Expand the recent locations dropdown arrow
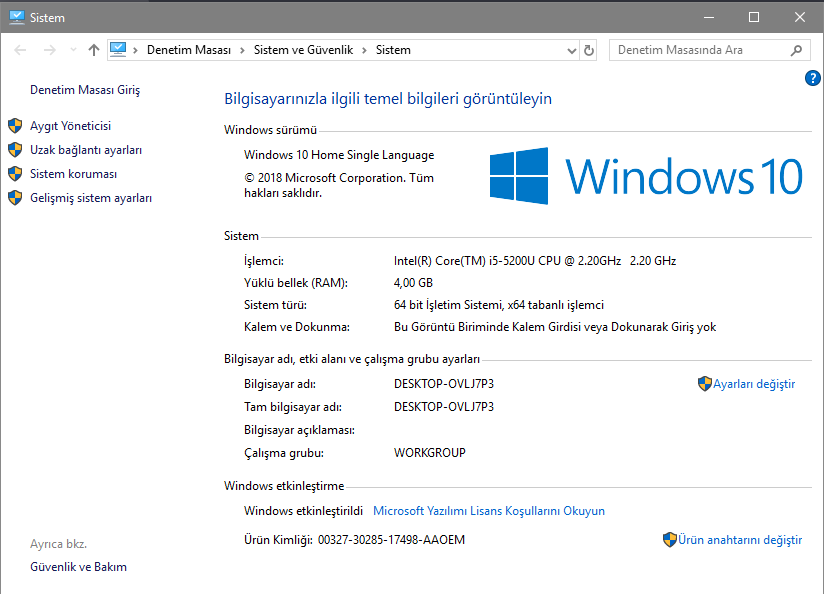824x594 pixels. click(x=71, y=50)
